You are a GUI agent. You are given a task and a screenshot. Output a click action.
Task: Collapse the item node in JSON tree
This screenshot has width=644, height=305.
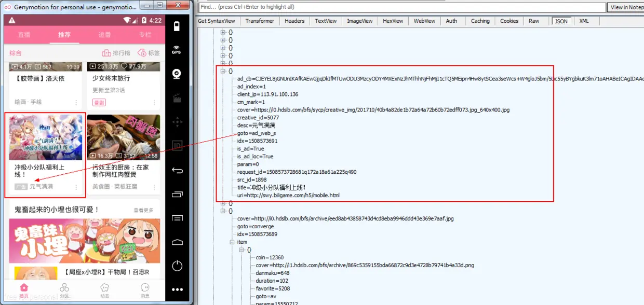pyautogui.click(x=233, y=242)
